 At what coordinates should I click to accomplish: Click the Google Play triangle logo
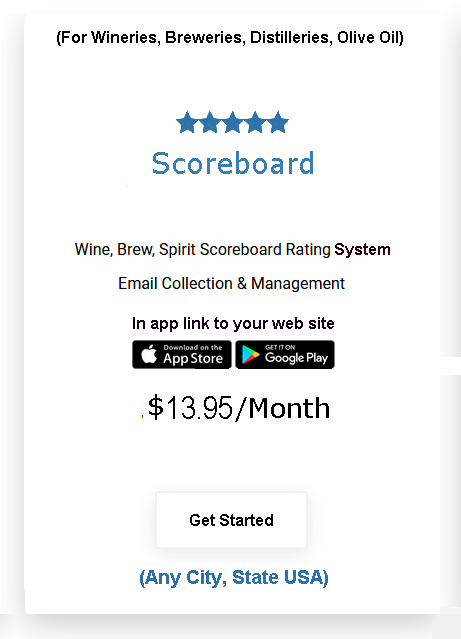click(250, 355)
